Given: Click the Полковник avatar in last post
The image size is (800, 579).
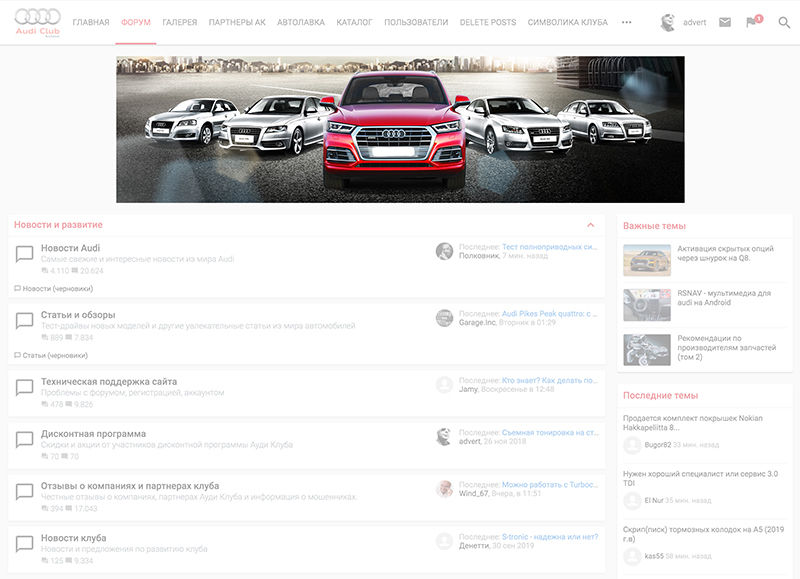Looking at the screenshot, I should (444, 251).
